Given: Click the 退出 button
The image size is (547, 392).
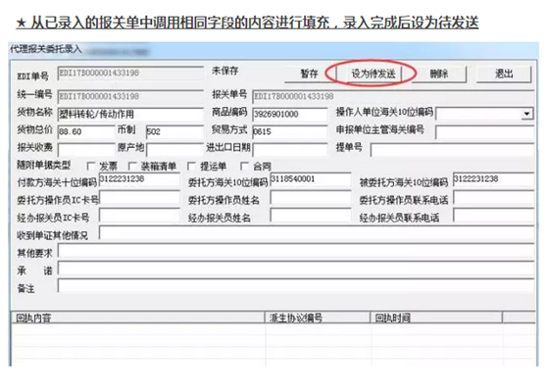Looking at the screenshot, I should tap(504, 73).
